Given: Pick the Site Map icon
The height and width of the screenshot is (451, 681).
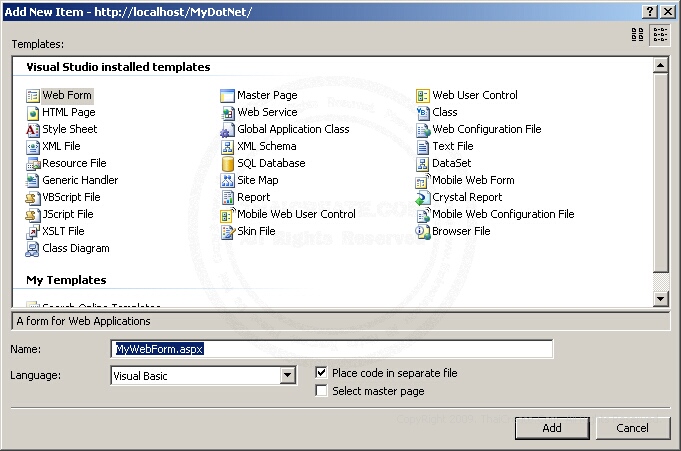Looking at the screenshot, I should coord(227,180).
